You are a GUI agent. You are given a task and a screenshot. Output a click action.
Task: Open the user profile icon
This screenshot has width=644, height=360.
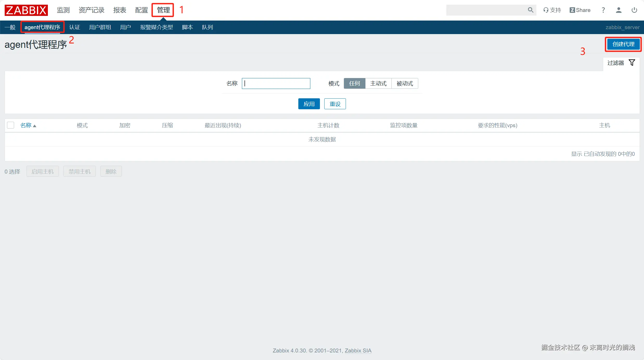coord(619,10)
